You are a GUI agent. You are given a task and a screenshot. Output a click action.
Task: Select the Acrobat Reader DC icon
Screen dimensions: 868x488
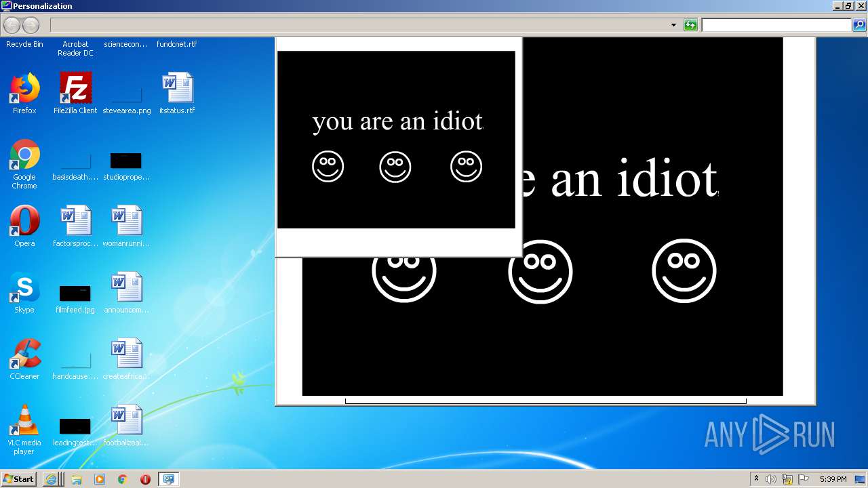pyautogui.click(x=75, y=48)
